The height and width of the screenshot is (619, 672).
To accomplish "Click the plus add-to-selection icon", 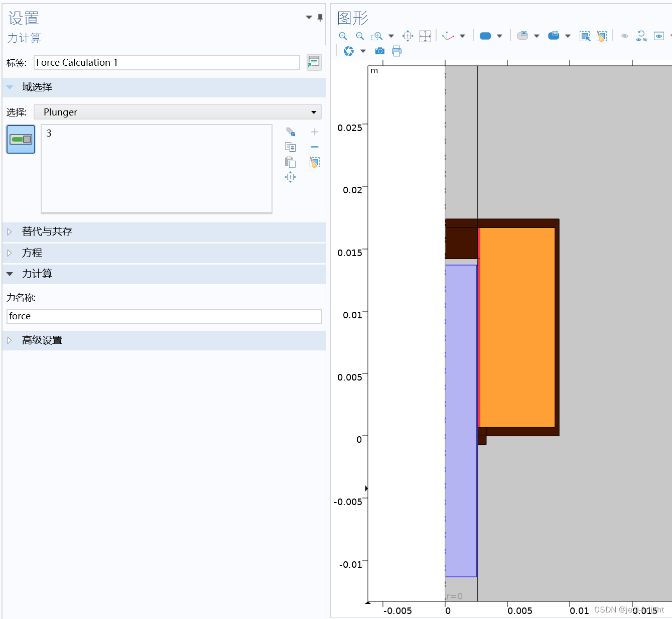I will click(x=315, y=132).
